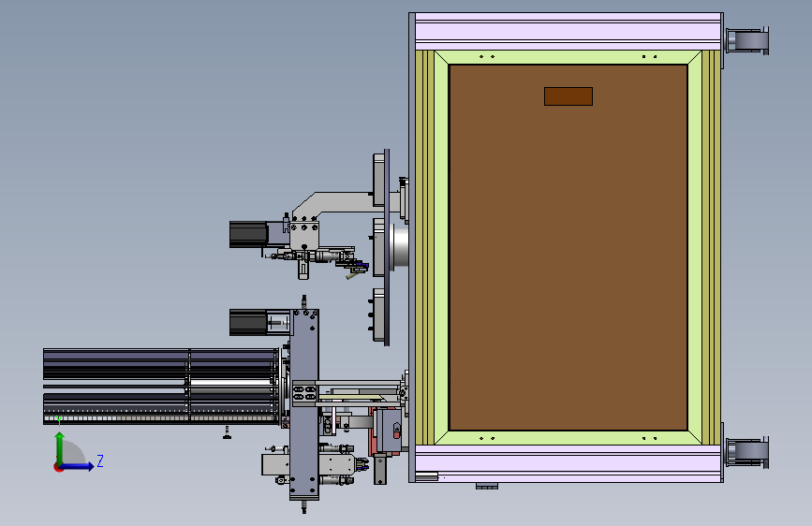Click the large brown cabinet panel

tap(568, 247)
